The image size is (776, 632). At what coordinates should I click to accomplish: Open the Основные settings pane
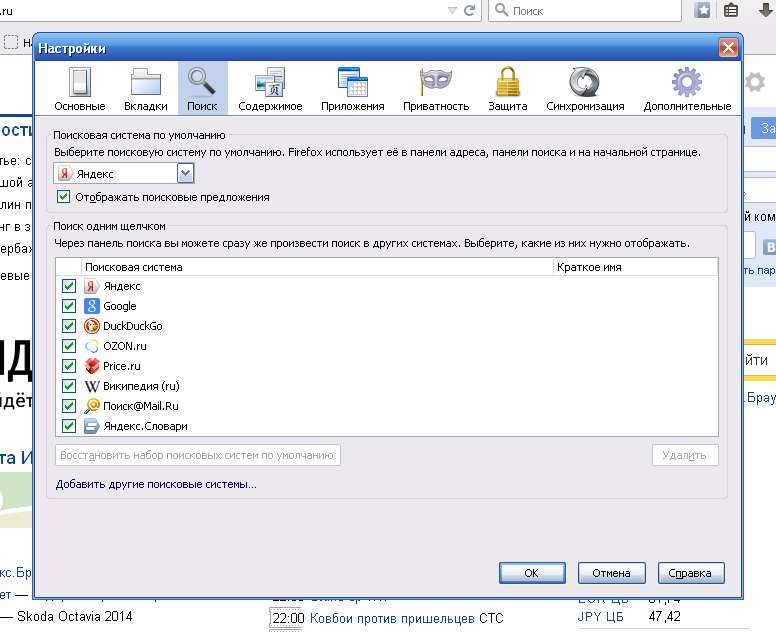pyautogui.click(x=80, y=89)
